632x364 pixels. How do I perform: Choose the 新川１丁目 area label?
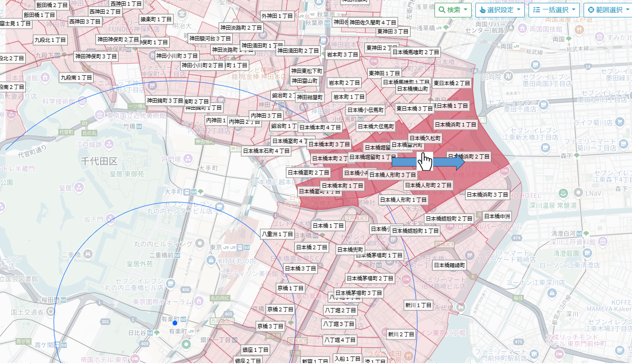[x=418, y=305]
